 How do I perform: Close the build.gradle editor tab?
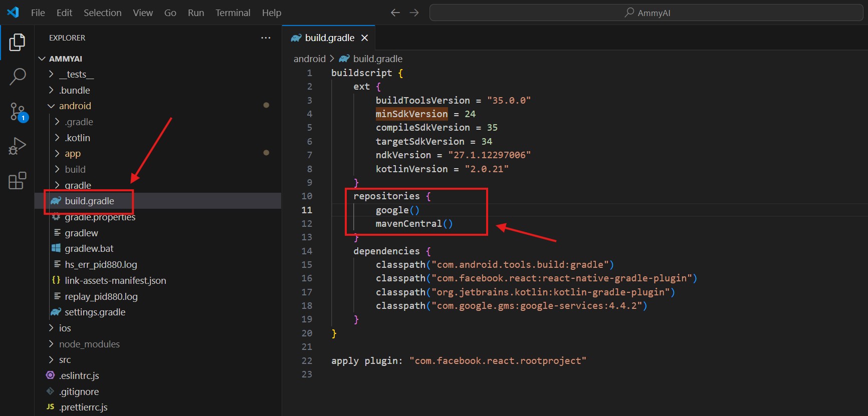[x=365, y=38]
